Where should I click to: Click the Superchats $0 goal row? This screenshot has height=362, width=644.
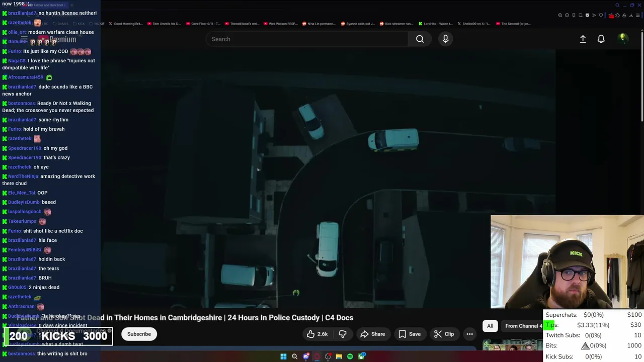pyautogui.click(x=594, y=315)
